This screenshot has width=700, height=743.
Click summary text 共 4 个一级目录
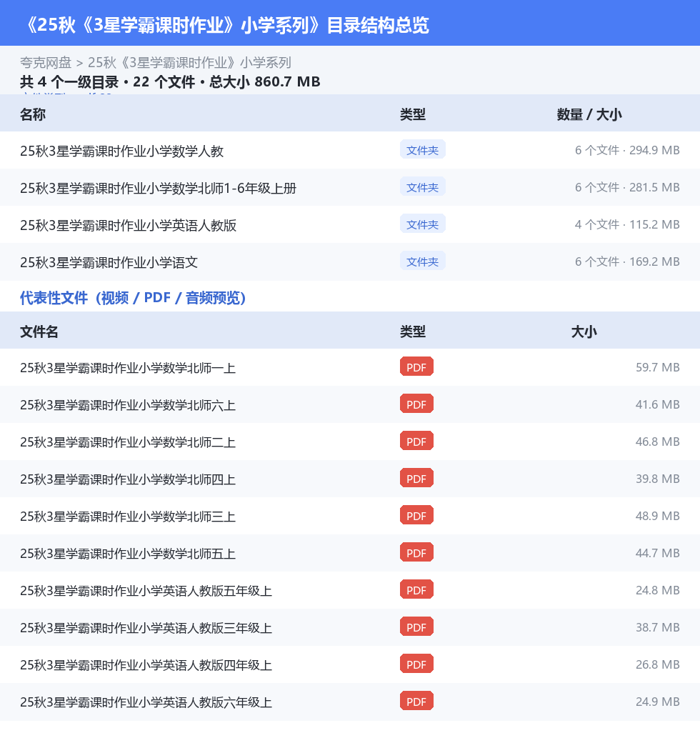click(69, 82)
